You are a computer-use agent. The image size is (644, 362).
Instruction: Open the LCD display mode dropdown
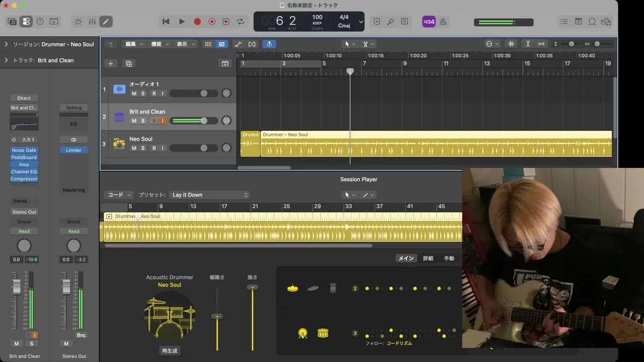tap(361, 22)
